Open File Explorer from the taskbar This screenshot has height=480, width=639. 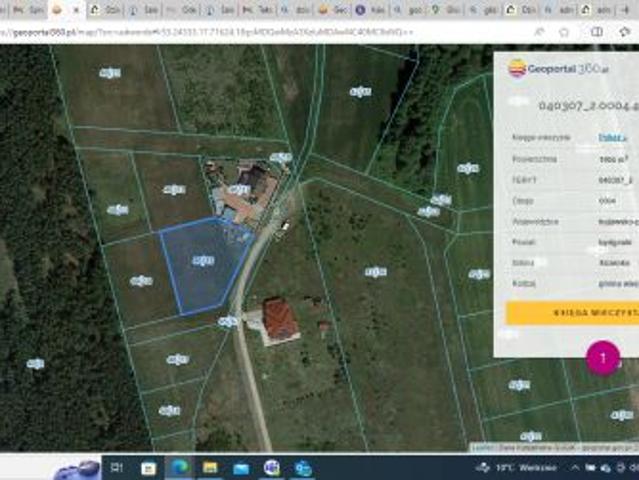(210, 467)
